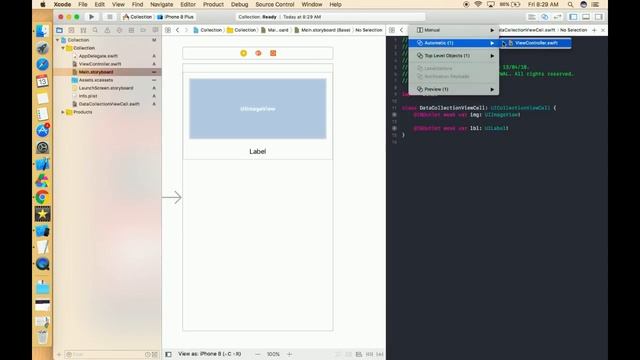Go forward in storyboard editor history
The image size is (640, 360).
click(x=186, y=30)
